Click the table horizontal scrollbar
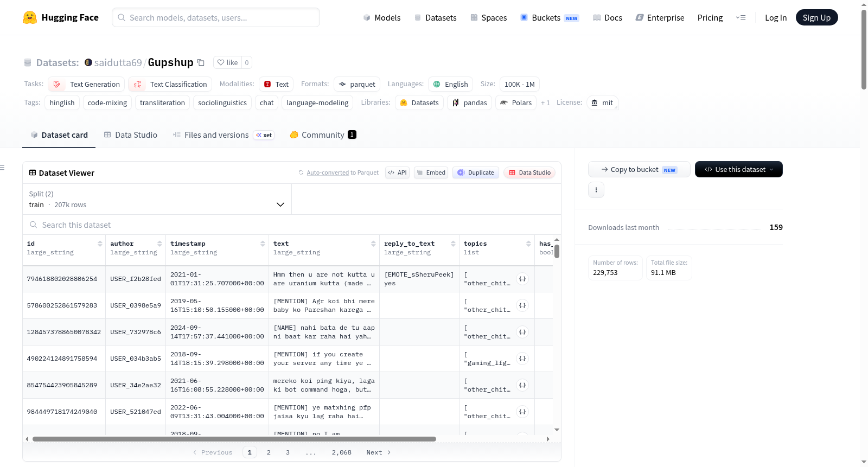Image resolution: width=868 pixels, height=467 pixels. (x=234, y=439)
